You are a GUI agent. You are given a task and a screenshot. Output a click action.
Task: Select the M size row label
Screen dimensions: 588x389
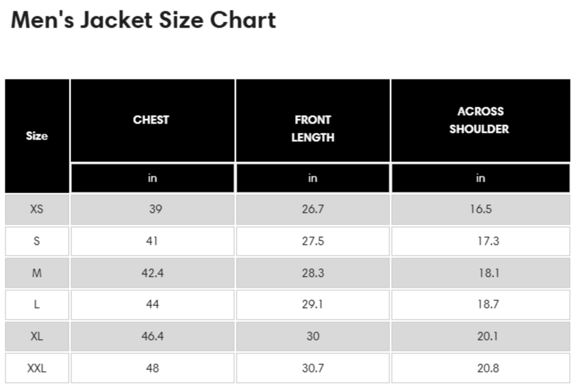point(37,273)
